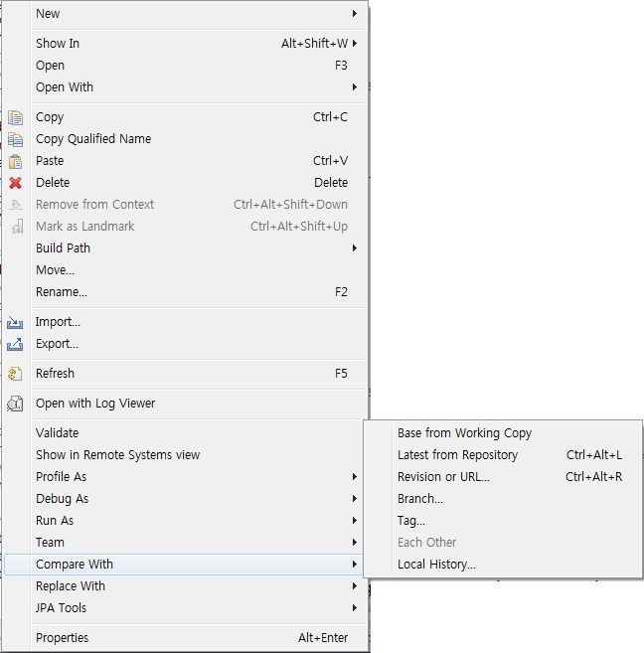Click the Paste clipboard icon
This screenshot has width=644, height=653.
[x=15, y=161]
